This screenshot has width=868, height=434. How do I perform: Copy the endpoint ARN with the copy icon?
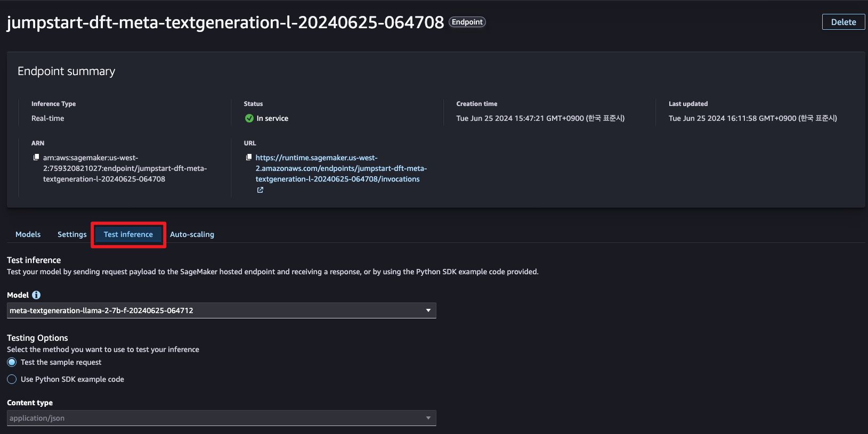pos(36,157)
